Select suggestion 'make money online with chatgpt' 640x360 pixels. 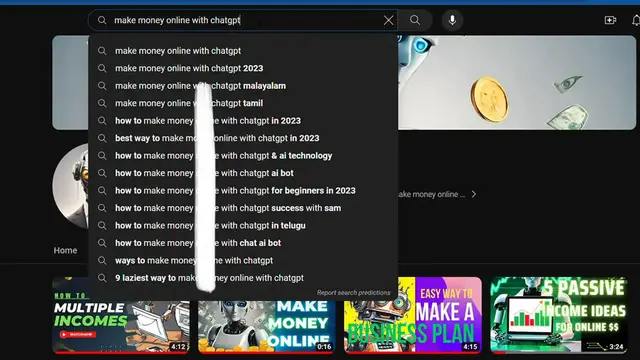(x=243, y=51)
